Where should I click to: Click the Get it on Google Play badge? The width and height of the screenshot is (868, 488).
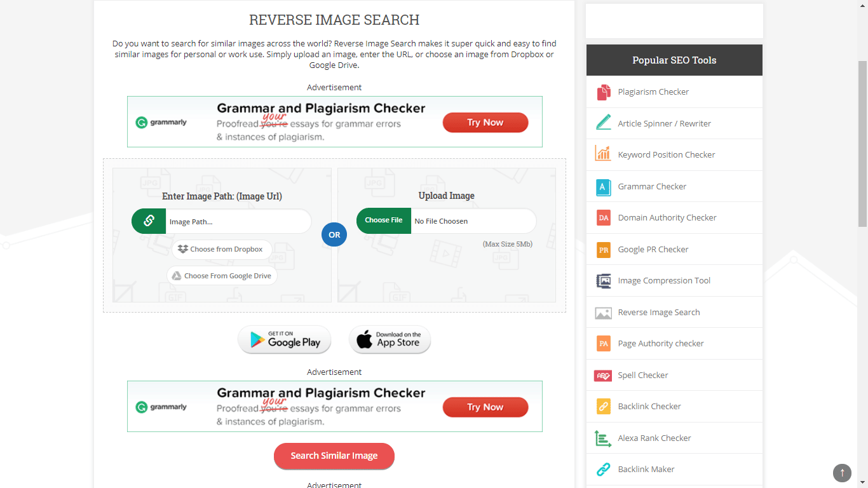click(285, 339)
